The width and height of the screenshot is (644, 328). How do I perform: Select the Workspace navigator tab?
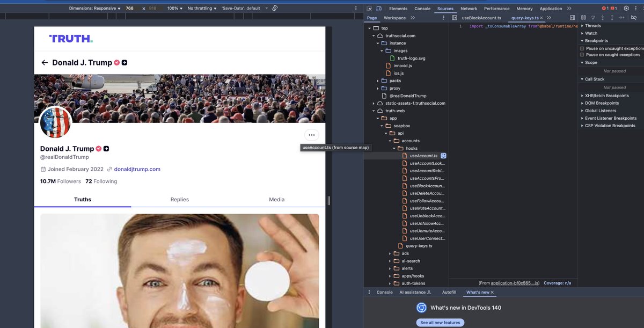(x=394, y=18)
